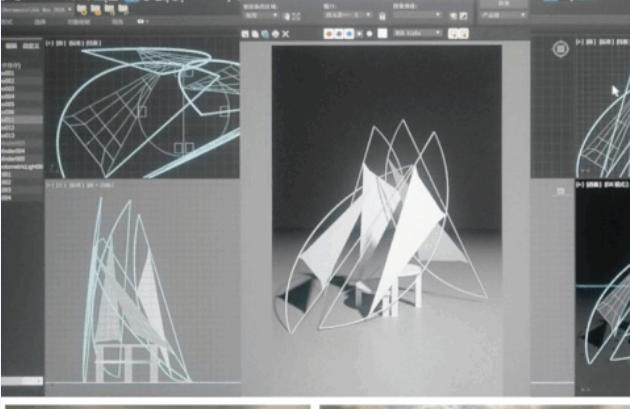Open Environment and Effects dialog icon
This screenshot has height=409, width=630.
click(x=463, y=16)
